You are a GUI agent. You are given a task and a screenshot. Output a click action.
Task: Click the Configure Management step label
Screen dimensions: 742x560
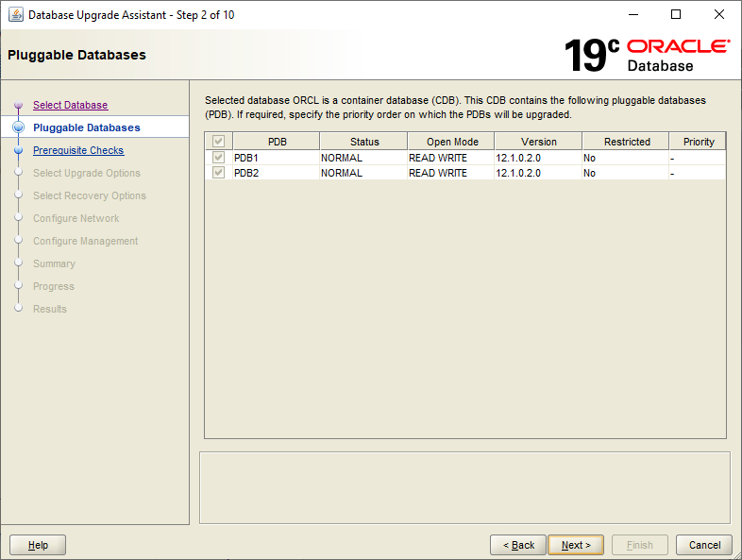click(x=86, y=241)
